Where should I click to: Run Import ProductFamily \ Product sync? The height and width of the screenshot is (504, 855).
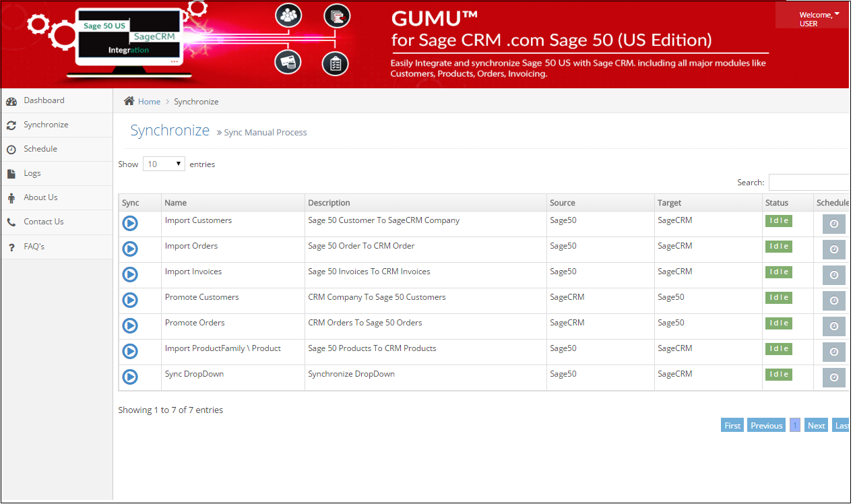[130, 351]
